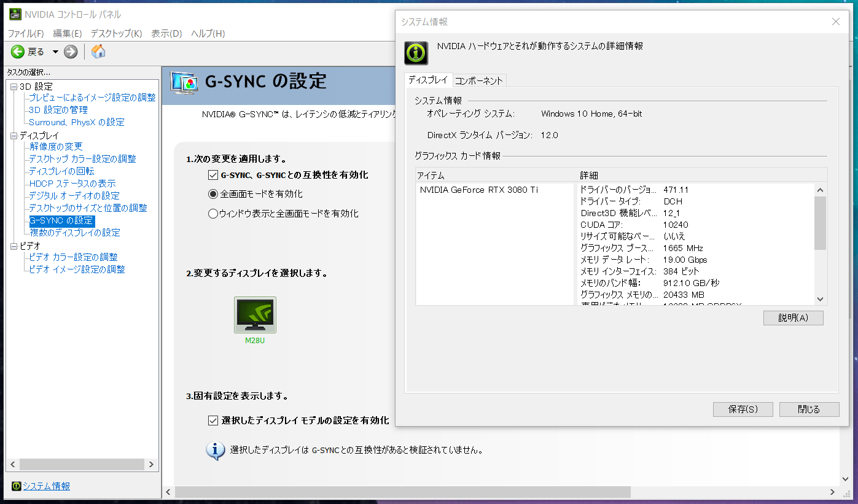858x504 pixels.
Task: Collapse the 3D 設定 tree node
Action: click(x=14, y=87)
